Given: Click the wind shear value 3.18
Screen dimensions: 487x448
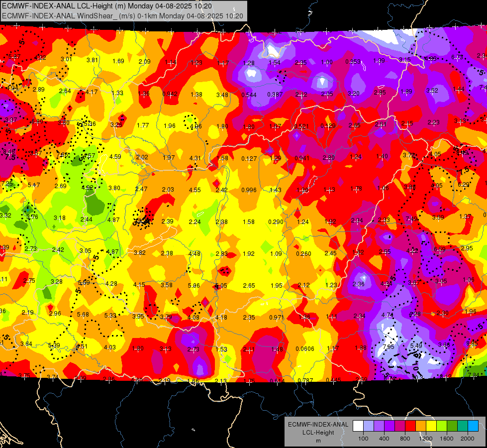Looking at the screenshot, I should point(59,218).
